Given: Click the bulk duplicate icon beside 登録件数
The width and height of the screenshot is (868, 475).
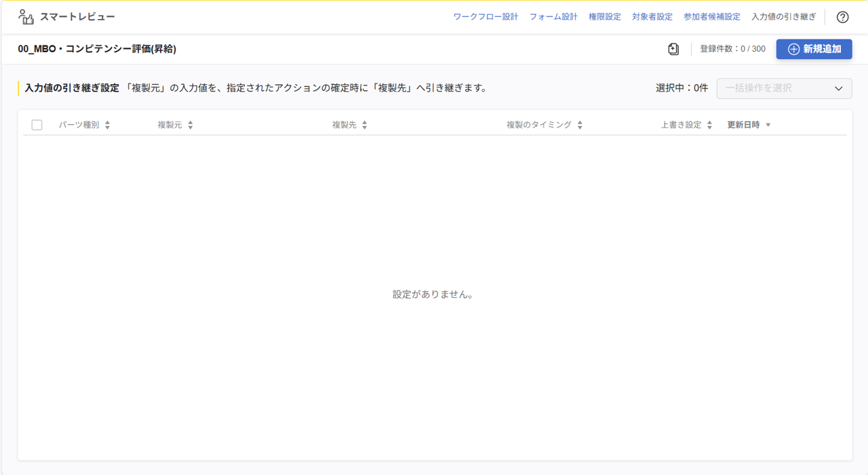Looking at the screenshot, I should click(673, 49).
